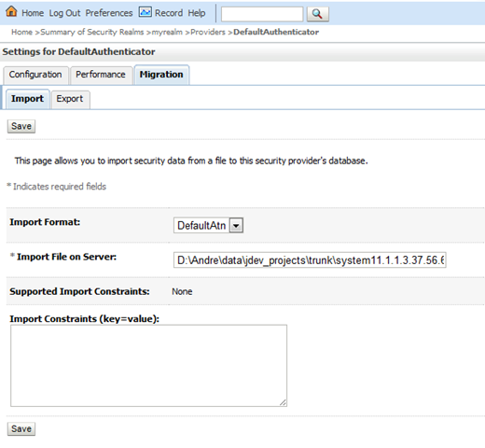Navigate to Providers breadcrumb
485x448 pixels.
[208, 32]
